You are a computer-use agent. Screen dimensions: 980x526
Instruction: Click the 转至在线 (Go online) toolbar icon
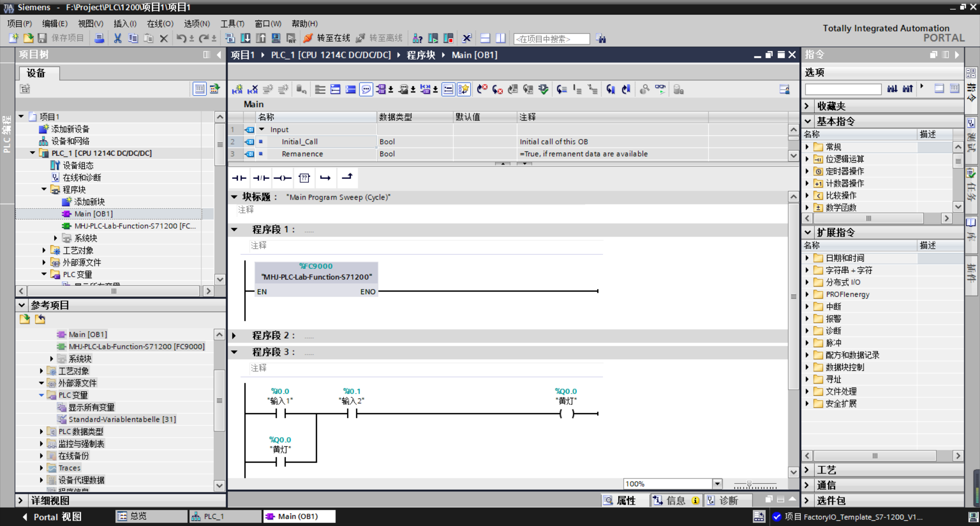pos(327,38)
